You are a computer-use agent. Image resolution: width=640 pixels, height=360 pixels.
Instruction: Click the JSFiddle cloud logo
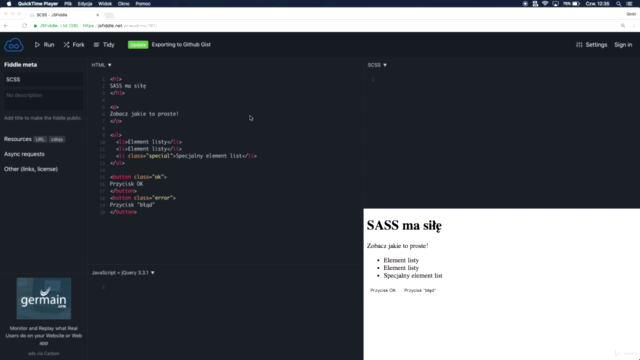[14, 45]
